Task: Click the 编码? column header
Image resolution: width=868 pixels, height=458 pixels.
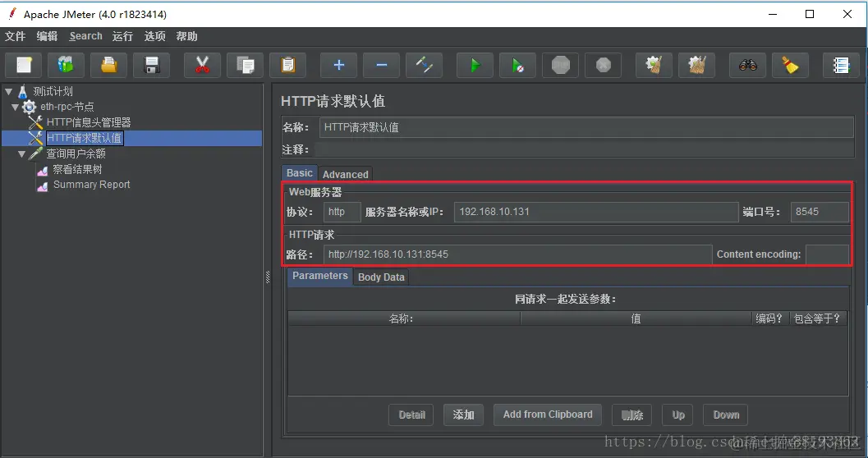Action: (770, 318)
